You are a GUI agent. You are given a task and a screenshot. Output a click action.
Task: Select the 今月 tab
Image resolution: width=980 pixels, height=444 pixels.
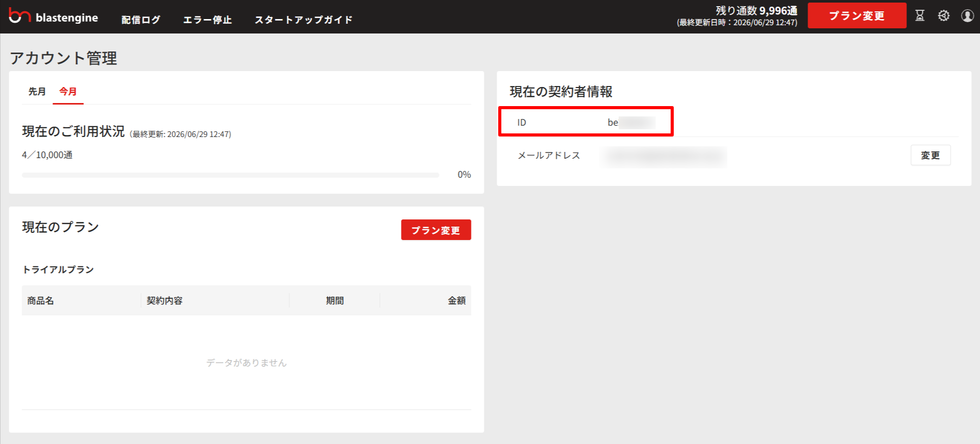tap(68, 92)
